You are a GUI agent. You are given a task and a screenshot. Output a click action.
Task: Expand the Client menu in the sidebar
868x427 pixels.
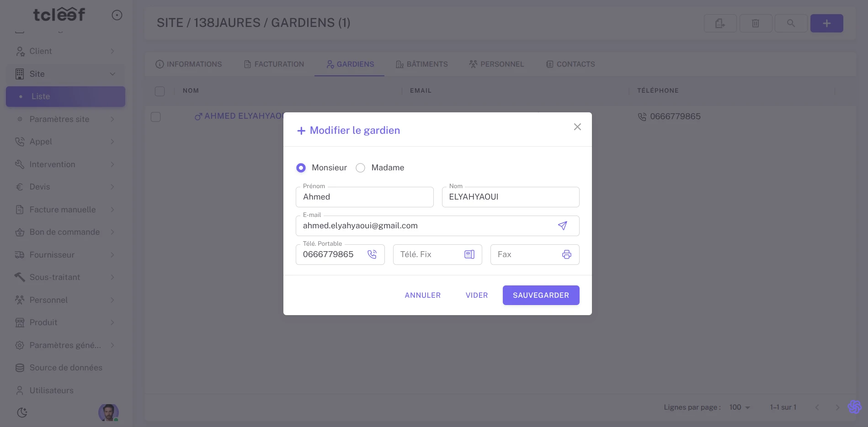coord(112,51)
